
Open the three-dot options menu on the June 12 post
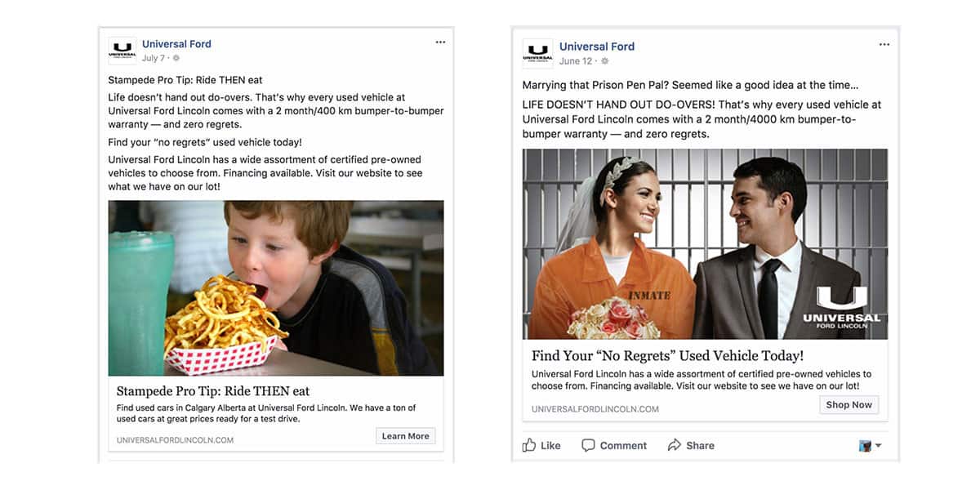pos(884,45)
